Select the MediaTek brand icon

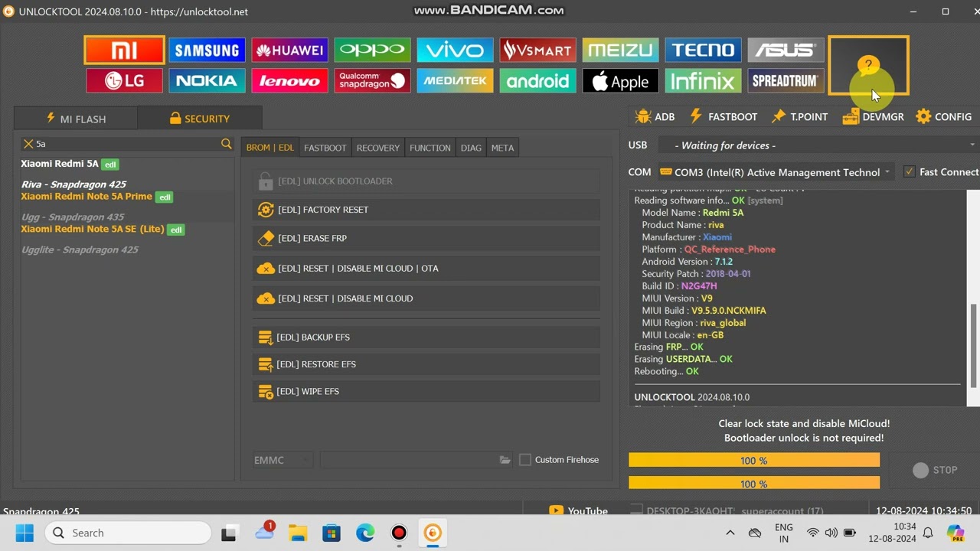pyautogui.click(x=455, y=80)
